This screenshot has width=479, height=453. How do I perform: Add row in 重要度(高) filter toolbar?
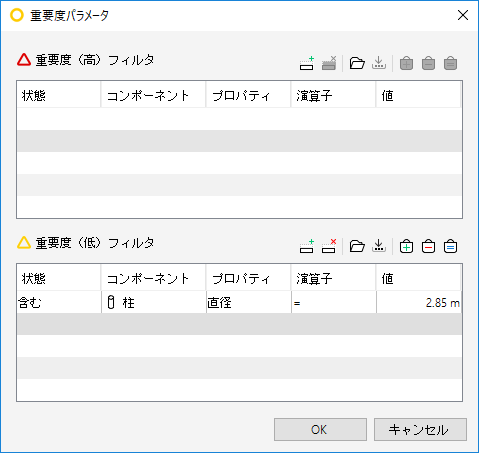[x=307, y=63]
